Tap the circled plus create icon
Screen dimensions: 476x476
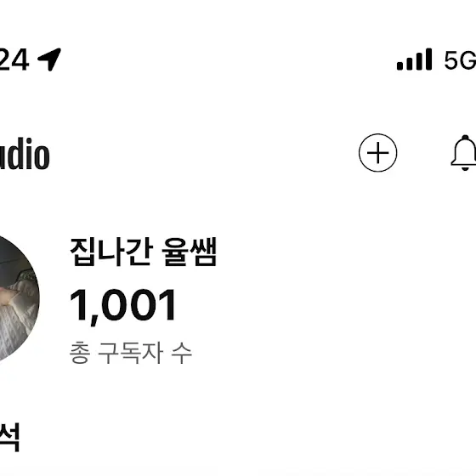click(377, 153)
